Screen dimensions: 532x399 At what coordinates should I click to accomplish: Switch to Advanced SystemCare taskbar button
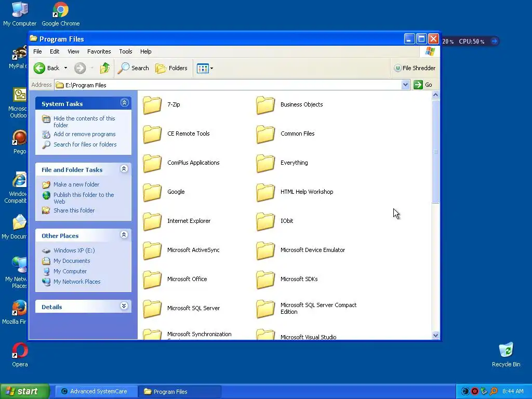(x=97, y=392)
